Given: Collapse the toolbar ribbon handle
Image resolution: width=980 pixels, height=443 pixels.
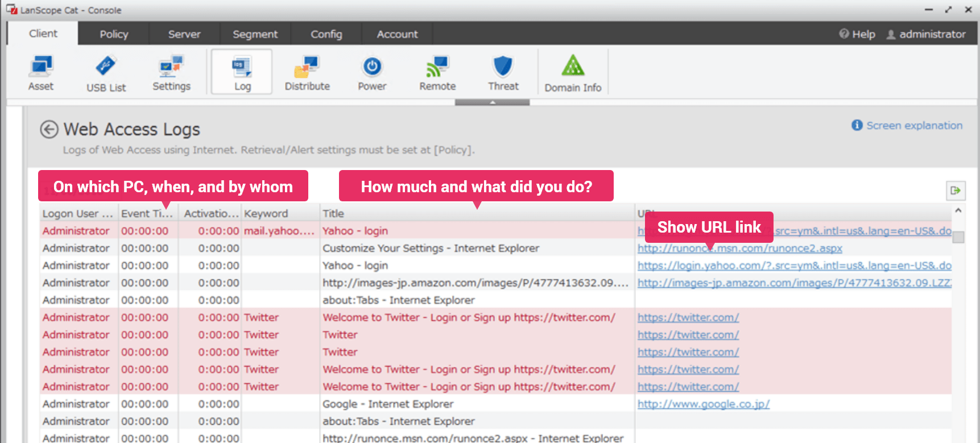Looking at the screenshot, I should [x=492, y=102].
